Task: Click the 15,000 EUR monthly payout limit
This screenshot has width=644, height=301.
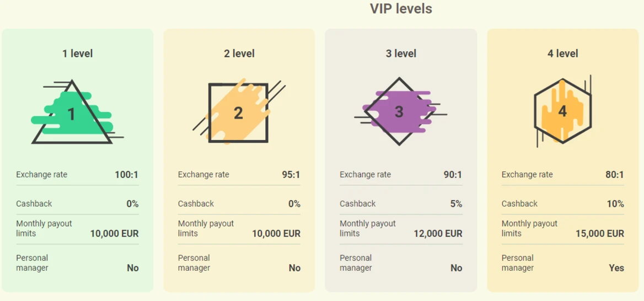Action: (600, 234)
